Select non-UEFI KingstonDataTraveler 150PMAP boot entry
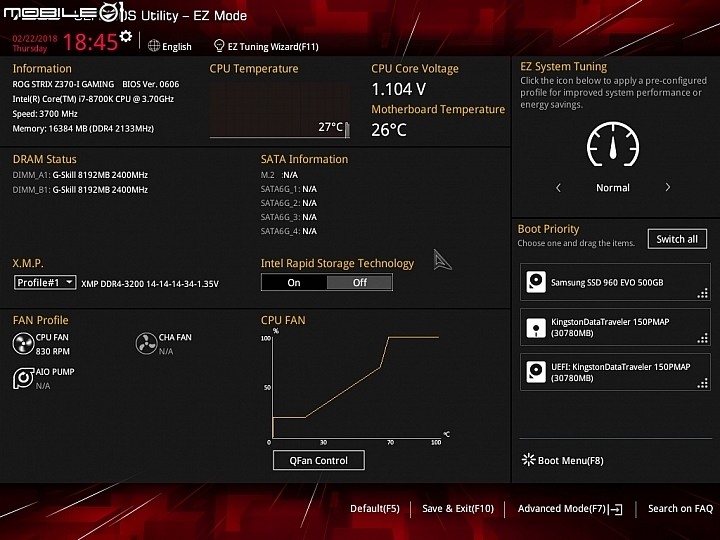The image size is (720, 540). [x=615, y=327]
